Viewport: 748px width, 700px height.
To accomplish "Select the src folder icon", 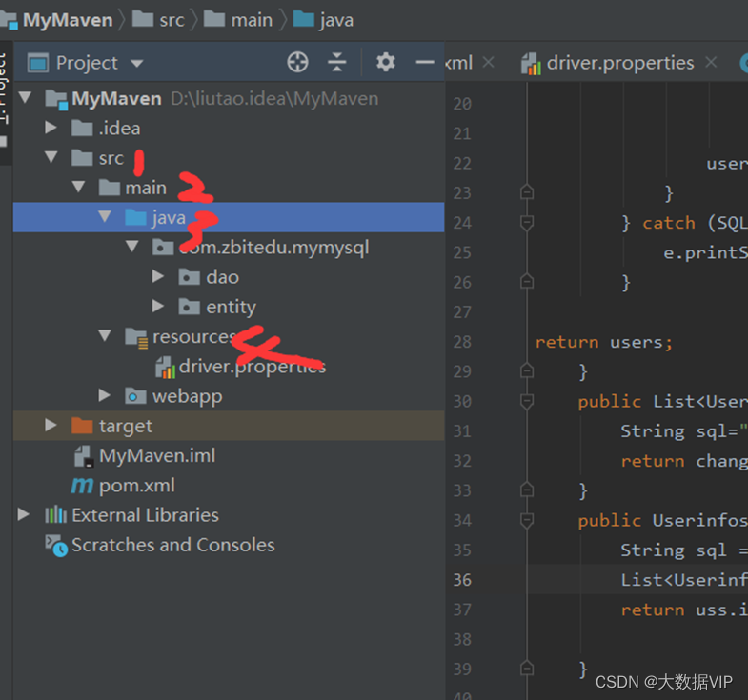I will (82, 157).
